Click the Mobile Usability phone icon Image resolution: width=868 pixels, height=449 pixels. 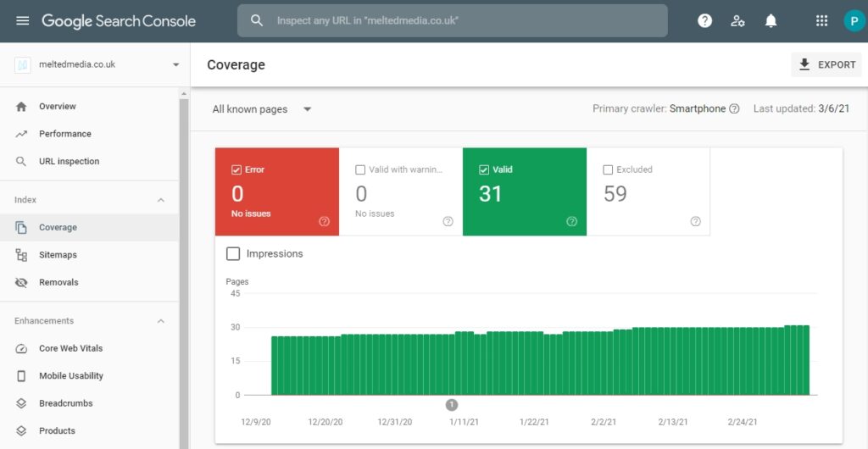pos(21,376)
